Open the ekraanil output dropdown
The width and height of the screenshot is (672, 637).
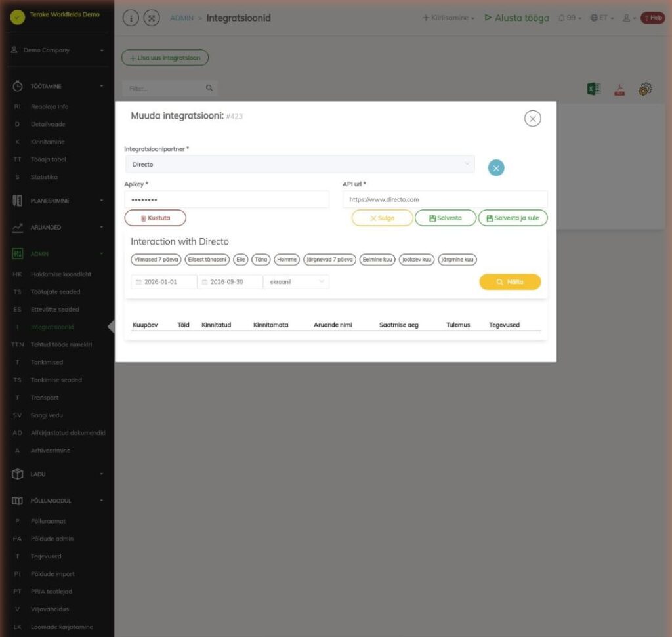click(296, 282)
